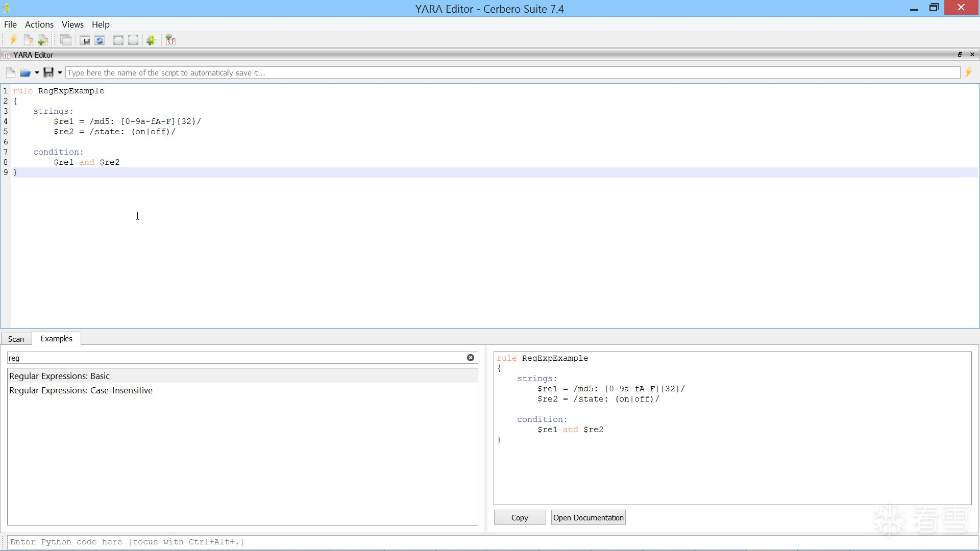Run the YARA script via right lightning
This screenshot has height=551, width=980.
[968, 73]
